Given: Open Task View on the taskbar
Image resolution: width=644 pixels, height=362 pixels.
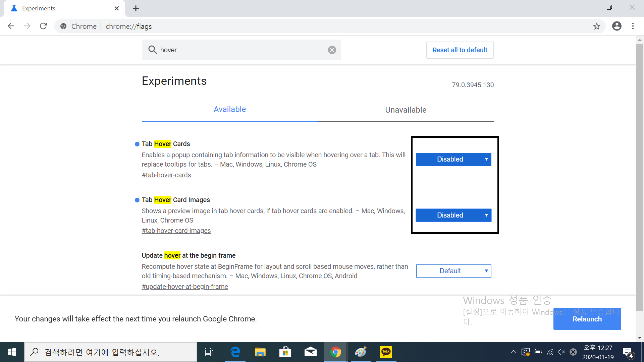Looking at the screenshot, I should click(209, 352).
